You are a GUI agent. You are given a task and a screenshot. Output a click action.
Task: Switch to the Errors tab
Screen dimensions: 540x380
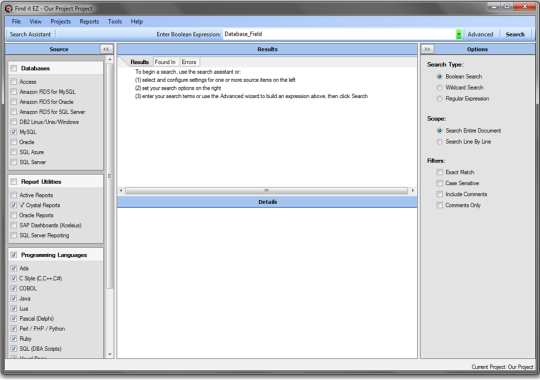(189, 62)
